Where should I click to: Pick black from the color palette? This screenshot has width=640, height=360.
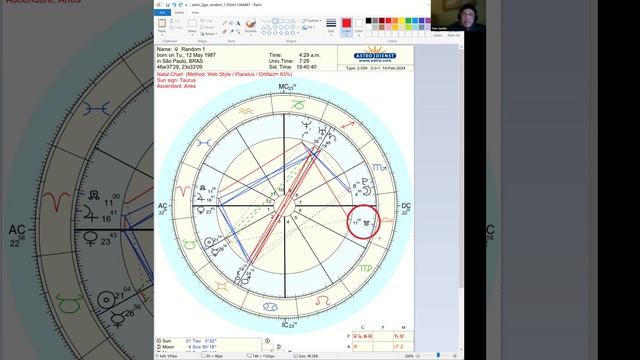click(369, 20)
